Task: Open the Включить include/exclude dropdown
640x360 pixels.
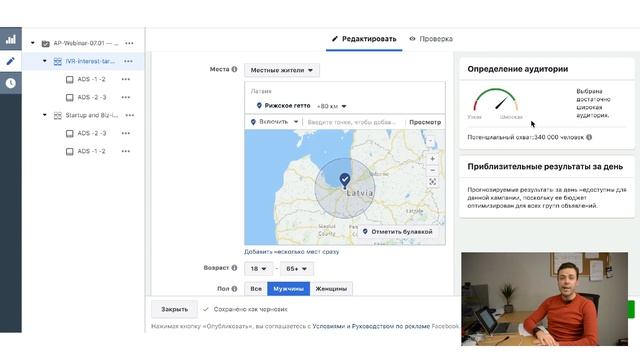Action: tap(274, 122)
